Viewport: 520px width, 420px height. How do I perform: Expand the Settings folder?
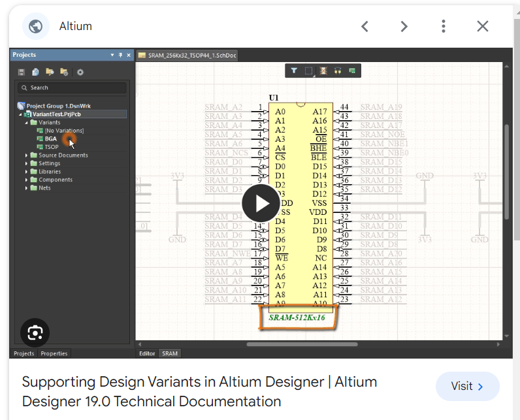tap(27, 163)
